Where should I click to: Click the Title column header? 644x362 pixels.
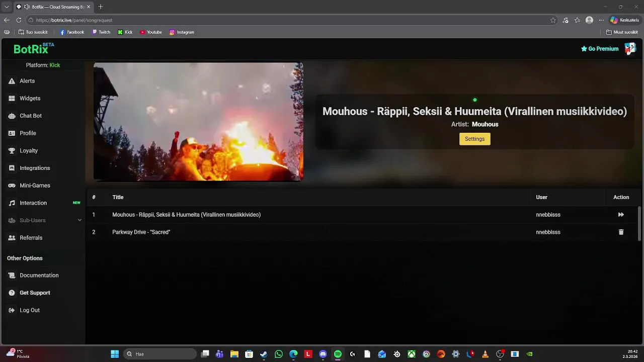tap(118, 197)
